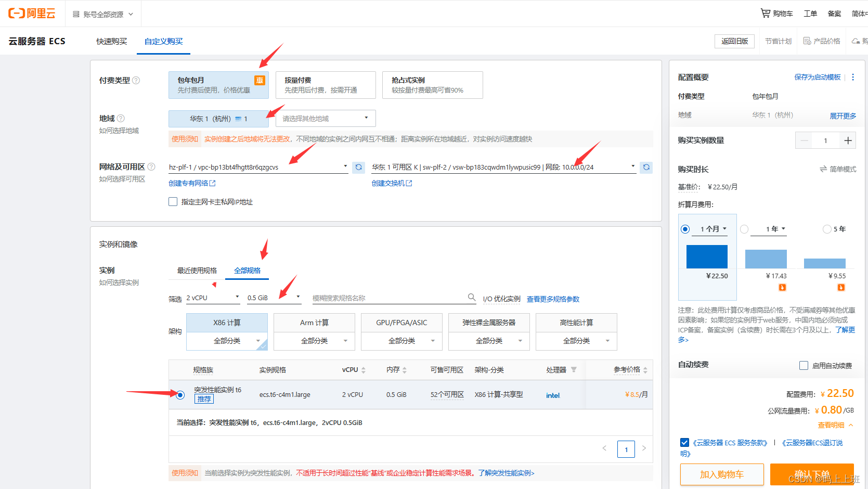Click the Alibaba Cloud logo
Screen dimensions: 868x489
click(32, 14)
